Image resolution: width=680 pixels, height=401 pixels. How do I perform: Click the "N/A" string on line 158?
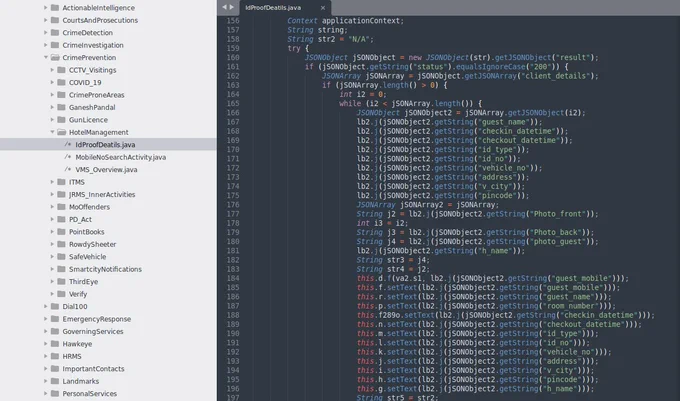coord(359,39)
